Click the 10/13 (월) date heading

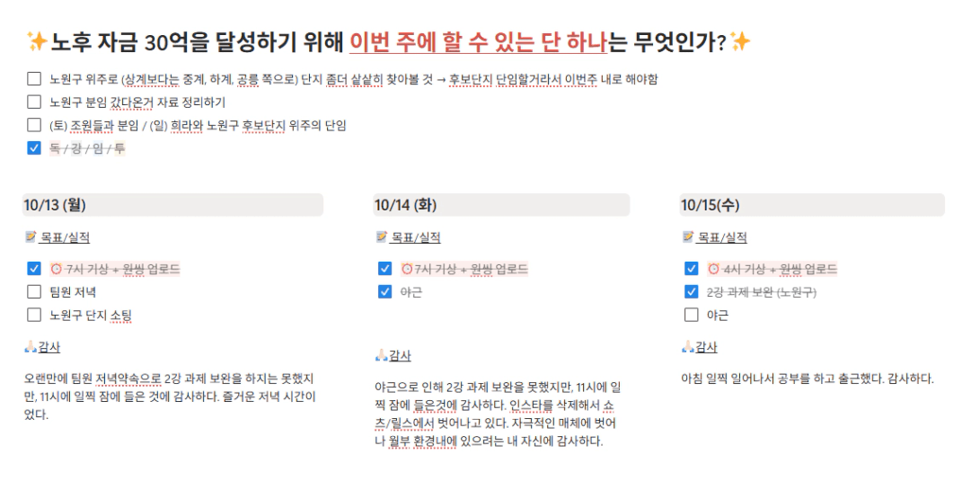(55, 205)
